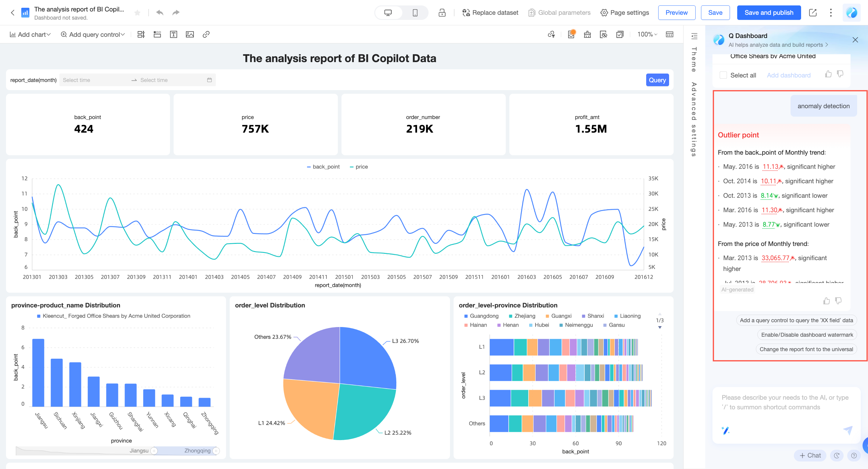Viewport: 868px width, 469px height.
Task: Click the undo arrow icon
Action: click(x=160, y=12)
